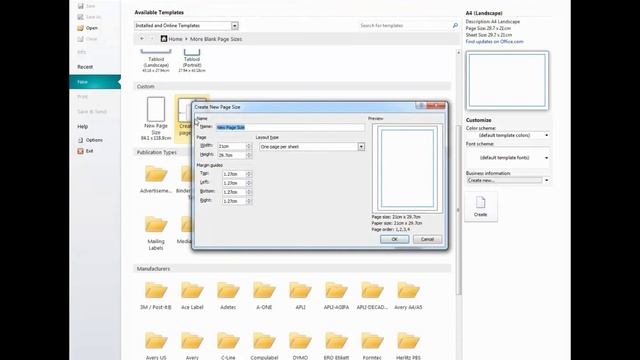Adjust the Right margin spinner

(x=249, y=201)
